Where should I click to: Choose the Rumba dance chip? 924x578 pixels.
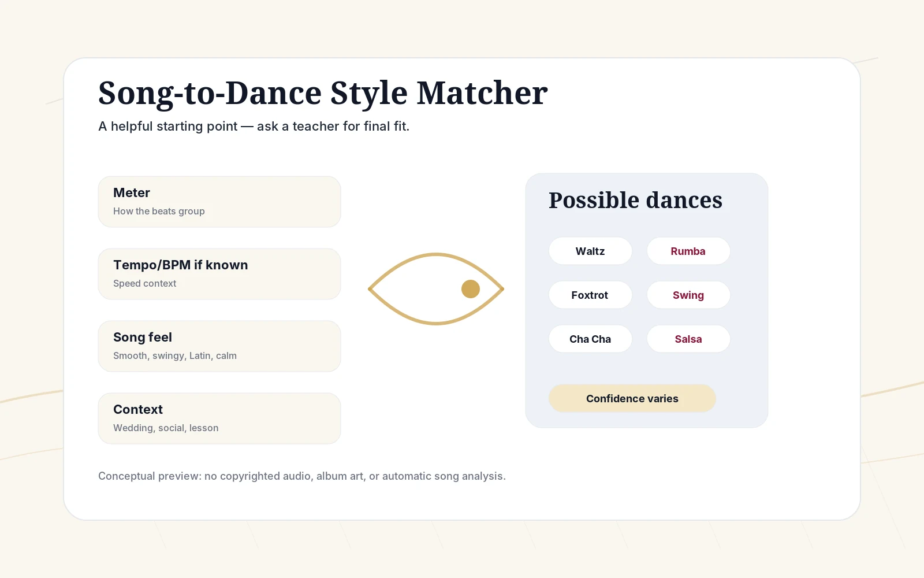(688, 251)
